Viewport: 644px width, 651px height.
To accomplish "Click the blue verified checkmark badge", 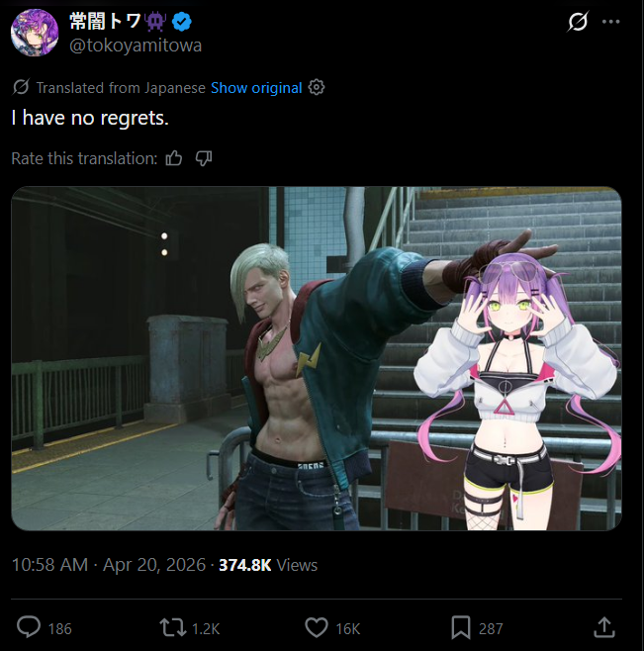I will click(x=181, y=22).
